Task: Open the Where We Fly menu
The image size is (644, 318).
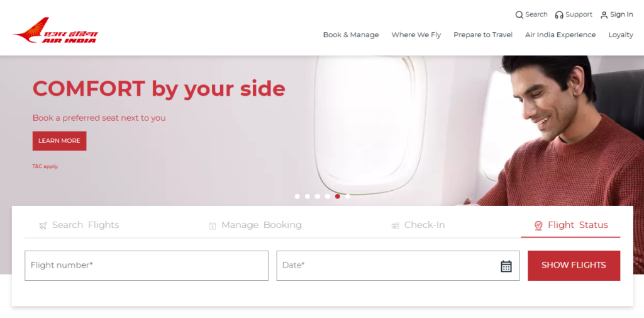Action: (416, 35)
